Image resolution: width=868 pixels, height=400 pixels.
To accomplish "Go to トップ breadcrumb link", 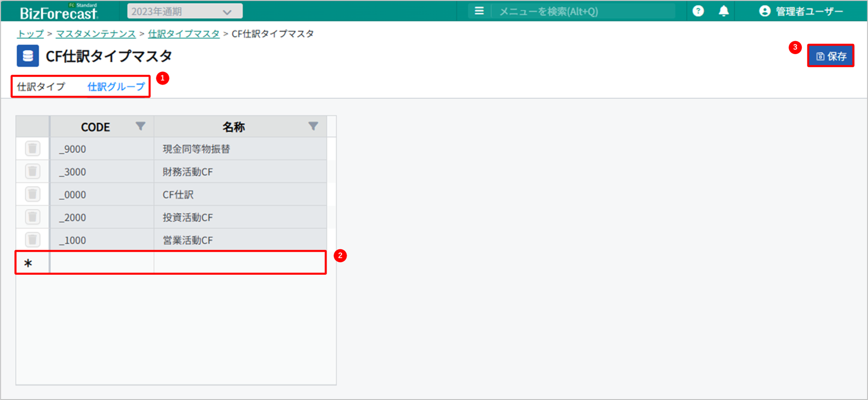I will [30, 34].
